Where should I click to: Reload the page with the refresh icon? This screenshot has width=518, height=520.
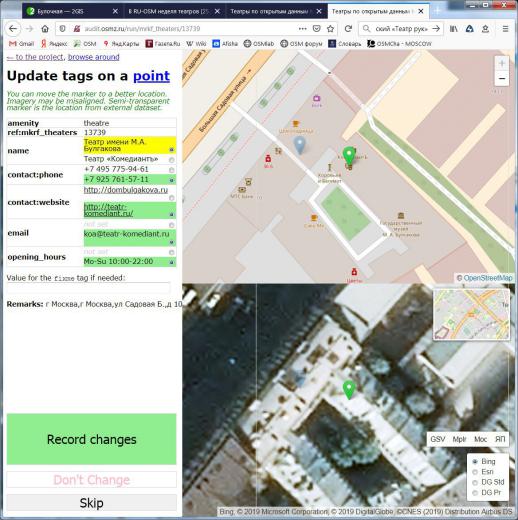click(348, 29)
